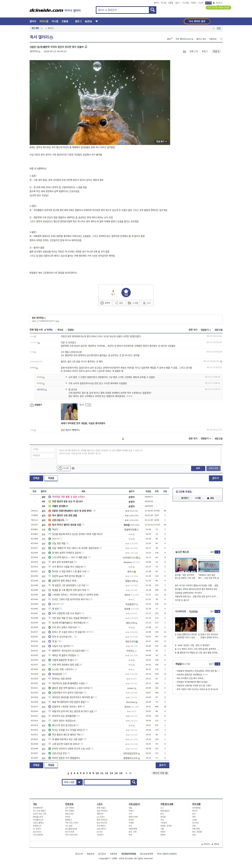The width and height of the screenshot is (252, 868).
Task: Click the 페이지 이동 button
Action: (x=160, y=773)
